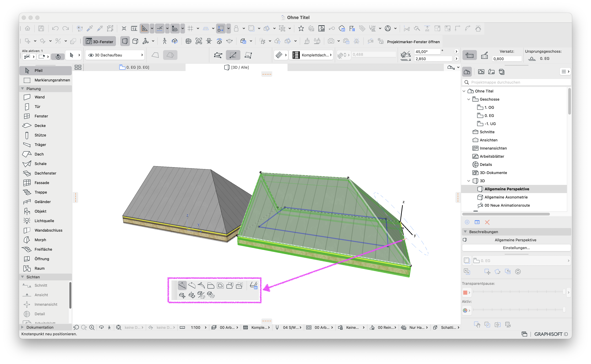
Task: Select the Fenster tool
Action: tap(45, 116)
